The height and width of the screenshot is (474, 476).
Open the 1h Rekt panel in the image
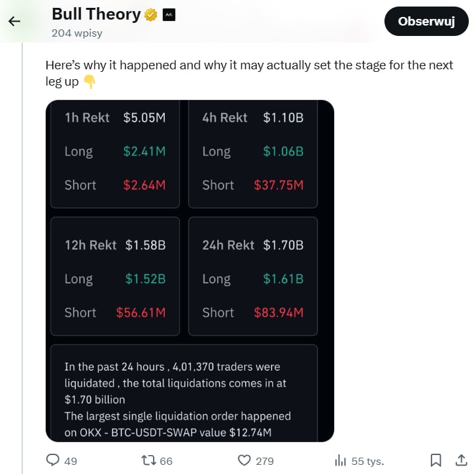pos(115,154)
